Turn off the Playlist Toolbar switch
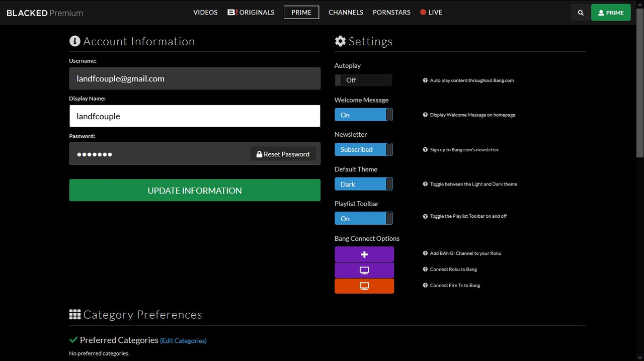The height and width of the screenshot is (361, 644). [363, 218]
